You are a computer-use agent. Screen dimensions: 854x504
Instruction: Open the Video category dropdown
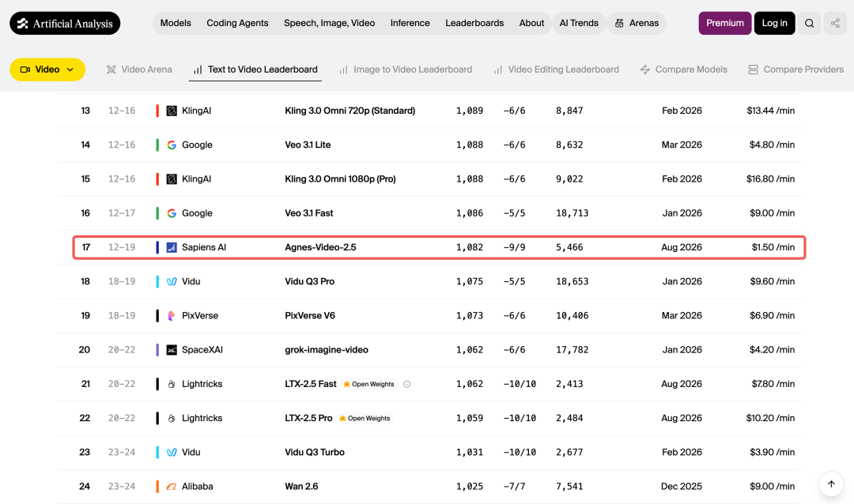coord(47,70)
